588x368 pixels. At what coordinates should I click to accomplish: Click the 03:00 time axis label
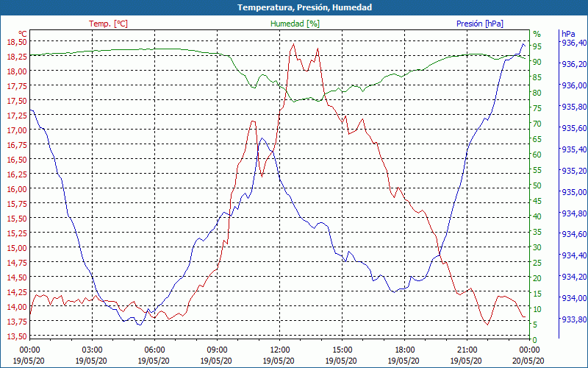tap(93, 350)
